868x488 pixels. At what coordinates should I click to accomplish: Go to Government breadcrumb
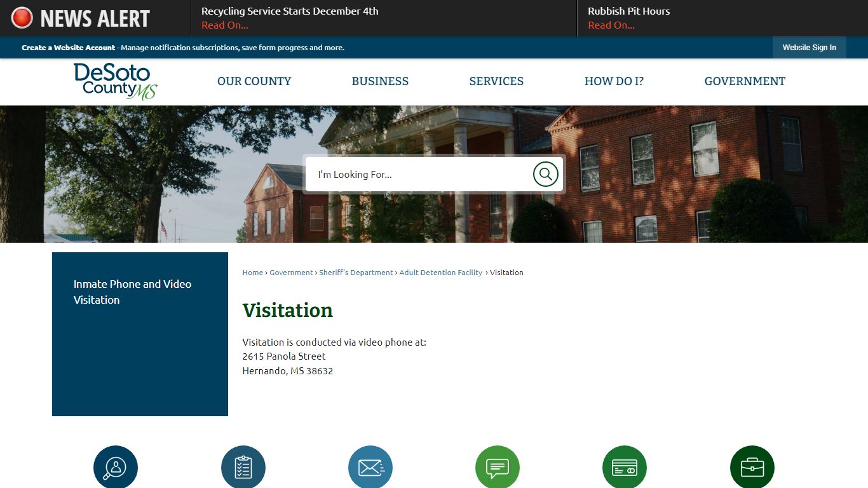pos(291,273)
